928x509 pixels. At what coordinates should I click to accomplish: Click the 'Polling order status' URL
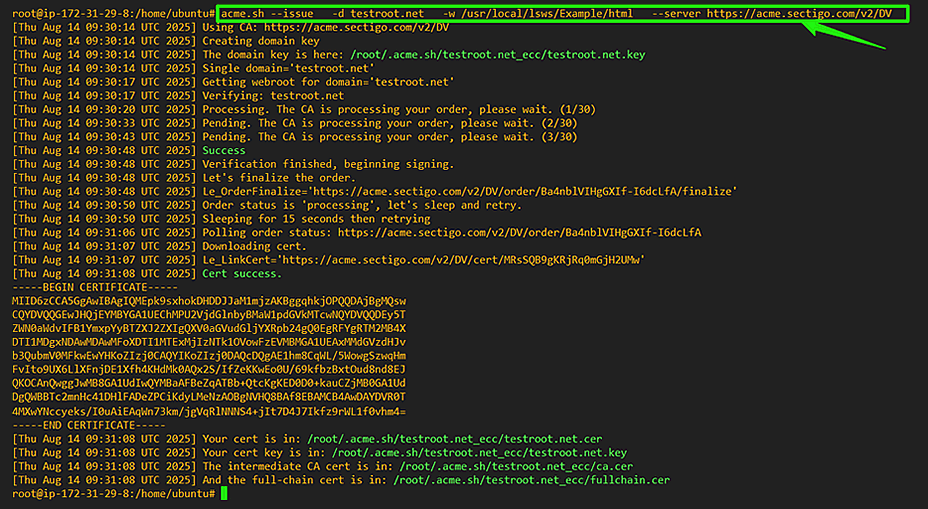tap(519, 232)
